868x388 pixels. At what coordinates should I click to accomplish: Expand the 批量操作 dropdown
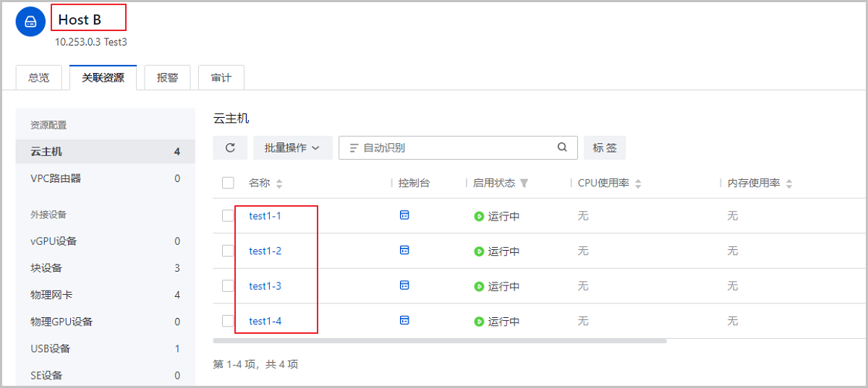coord(292,147)
